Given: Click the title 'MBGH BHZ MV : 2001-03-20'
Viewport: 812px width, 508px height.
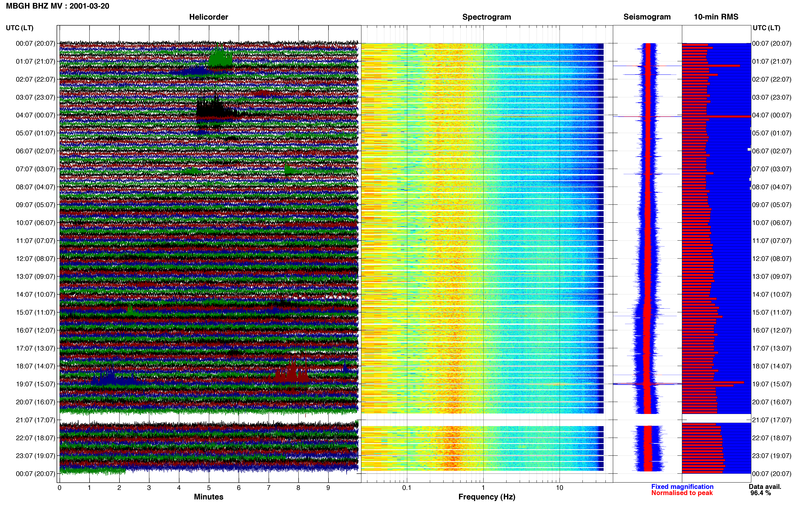Looking at the screenshot, I should click(57, 6).
